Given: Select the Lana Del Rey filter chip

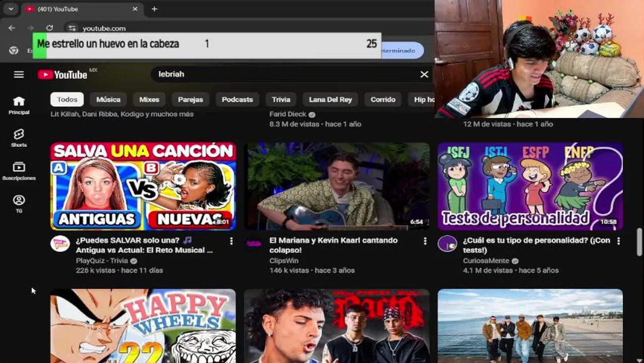Looking at the screenshot, I should 331,100.
